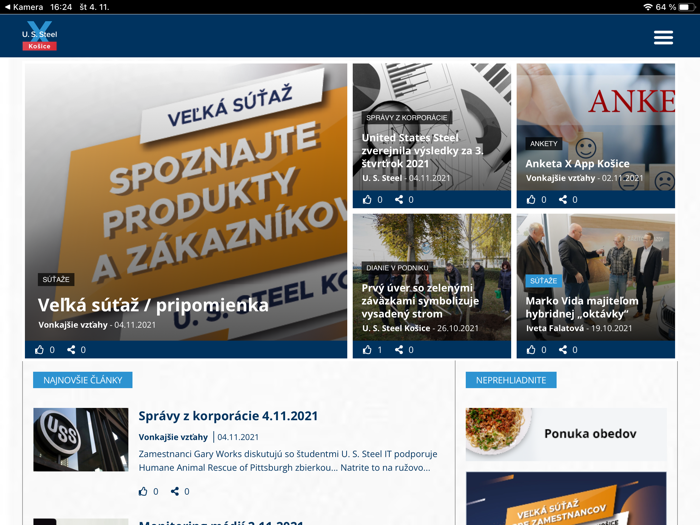This screenshot has height=525, width=700.
Task: Share the Prvý úver so zelenými záväzkami article
Action: click(399, 350)
